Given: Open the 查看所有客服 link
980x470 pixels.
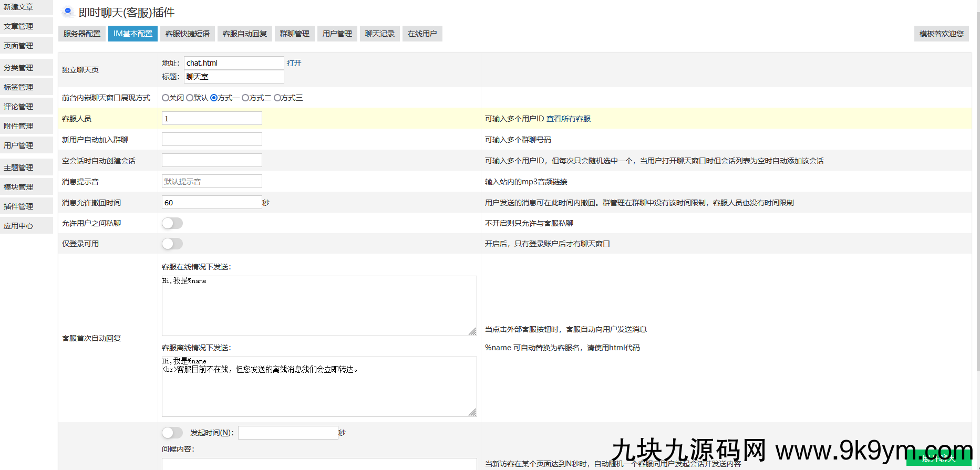Looking at the screenshot, I should (569, 119).
